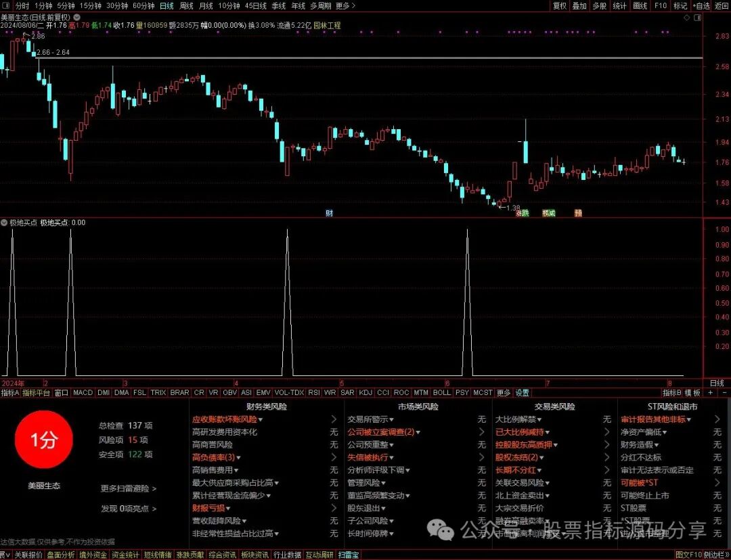This screenshot has height=560, width=731.
Task: Add stock via +自选 button
Action: click(x=701, y=5)
